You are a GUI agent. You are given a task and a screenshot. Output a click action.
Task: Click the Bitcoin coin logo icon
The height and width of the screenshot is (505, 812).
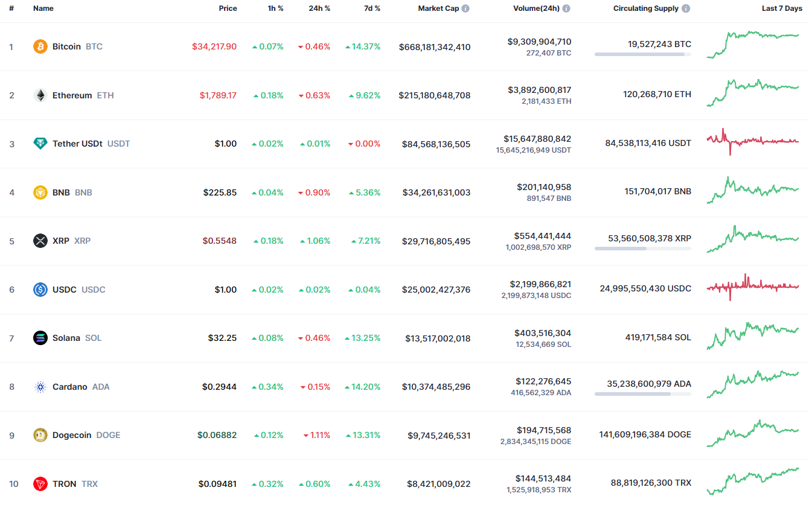(40, 46)
